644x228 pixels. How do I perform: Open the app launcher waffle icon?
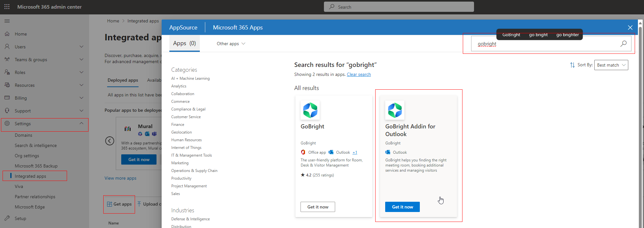[7, 7]
